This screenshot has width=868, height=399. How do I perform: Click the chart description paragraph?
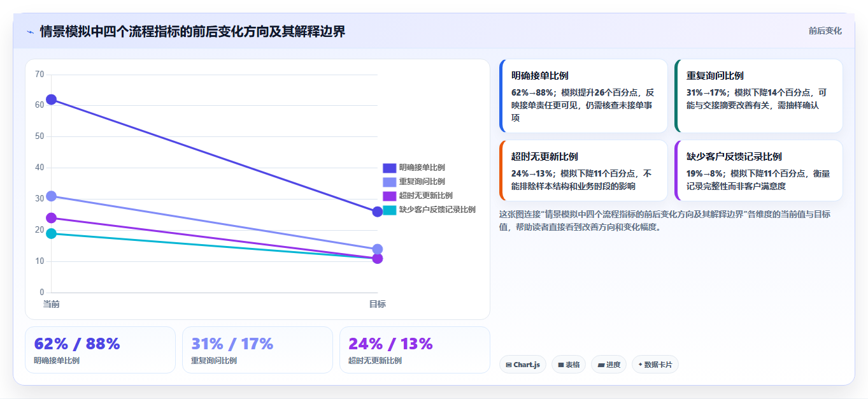665,221
